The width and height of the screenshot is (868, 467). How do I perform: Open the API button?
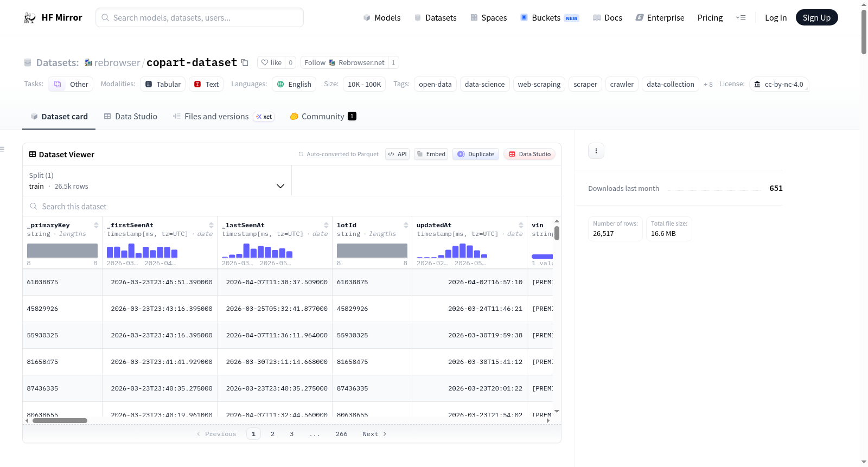[397, 154]
